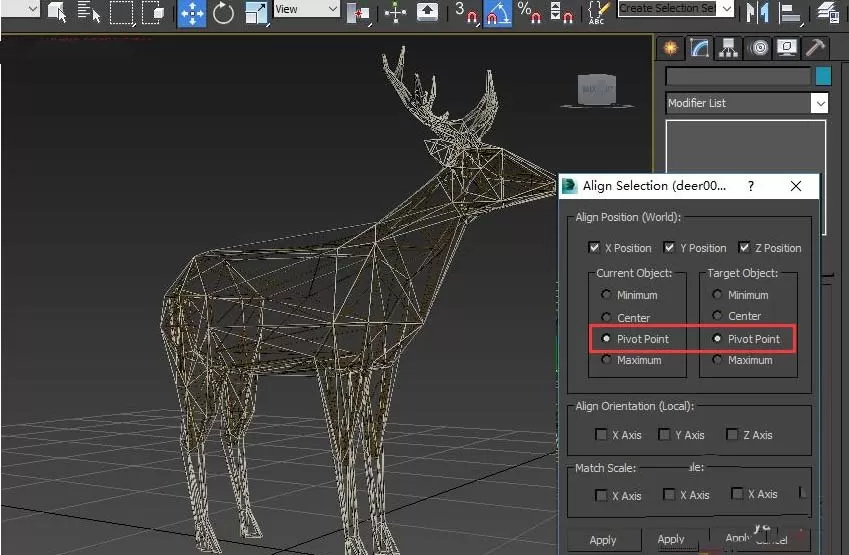Select Current Object Minimum radio
Screen dimensions: 849x555
[x=606, y=295]
